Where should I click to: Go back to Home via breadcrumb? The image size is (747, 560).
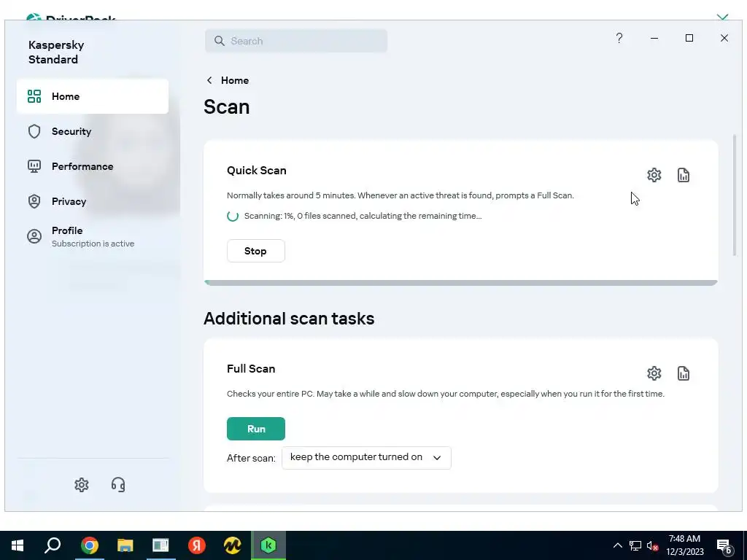pyautogui.click(x=235, y=80)
